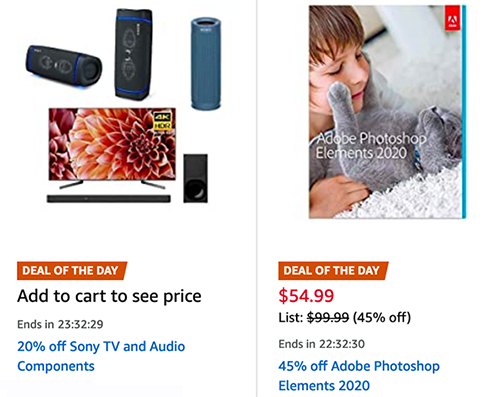Open the Adobe Photoshop Elements 2020 box image
500x397 pixels.
387,112
